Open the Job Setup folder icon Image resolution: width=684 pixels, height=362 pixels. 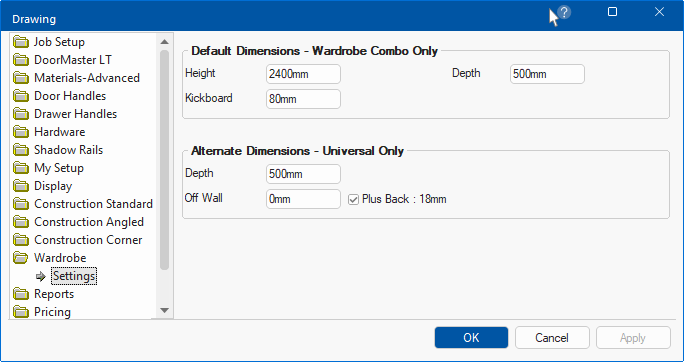(x=21, y=42)
